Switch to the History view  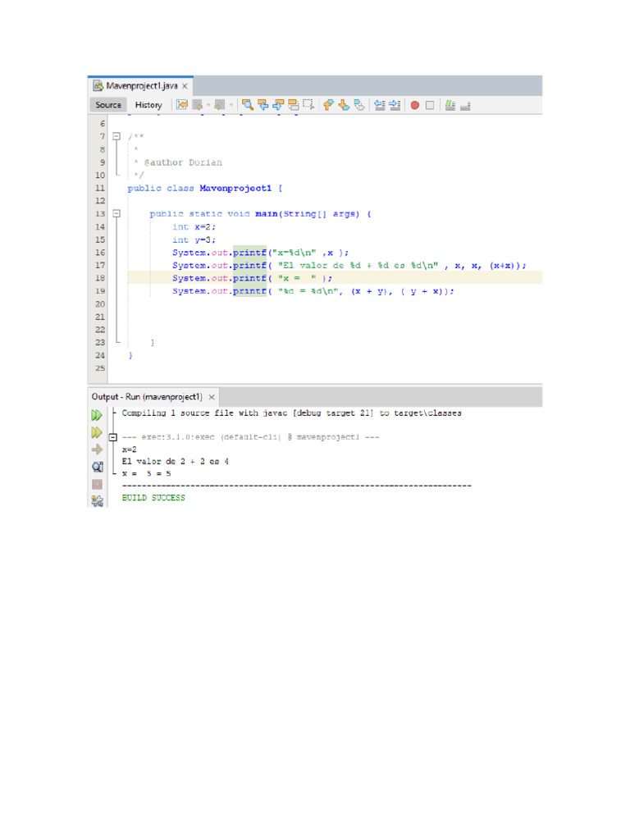point(148,105)
